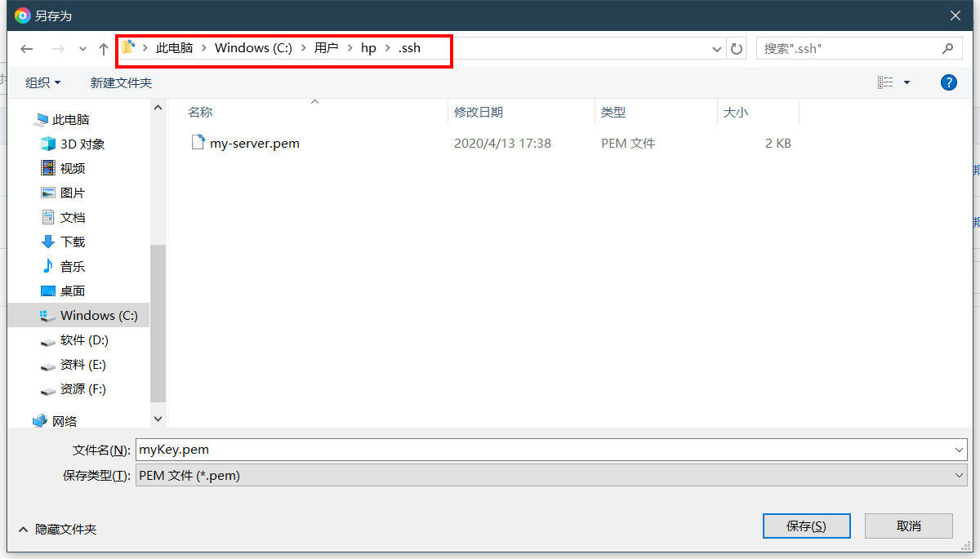Select the my-server.pem file
The image size is (980, 559).
[x=255, y=143]
